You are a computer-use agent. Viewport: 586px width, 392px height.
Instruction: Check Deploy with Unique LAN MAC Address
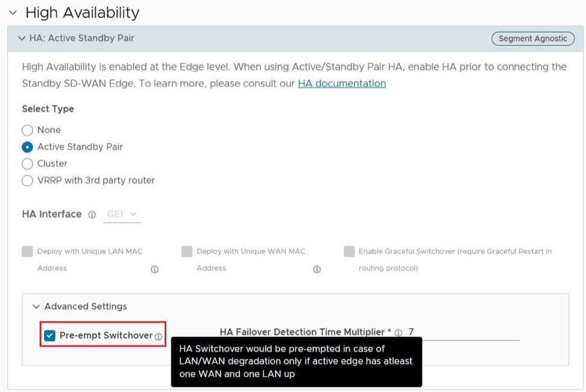[28, 251]
